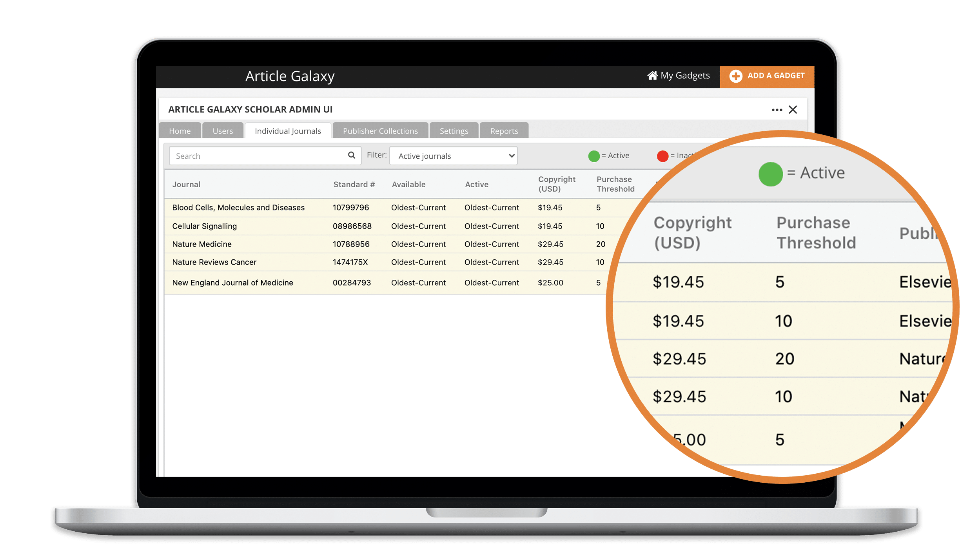Click Blood Cells row Available Oldest-Current cell

(419, 208)
